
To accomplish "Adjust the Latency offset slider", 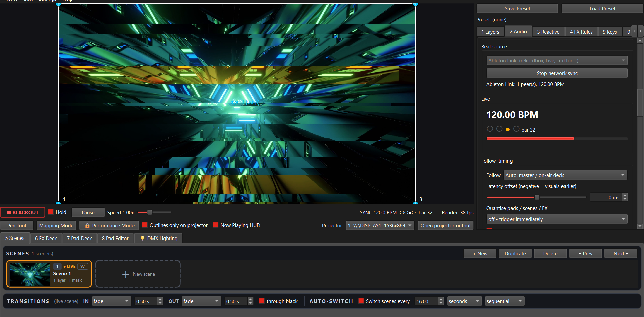I will pyautogui.click(x=536, y=197).
